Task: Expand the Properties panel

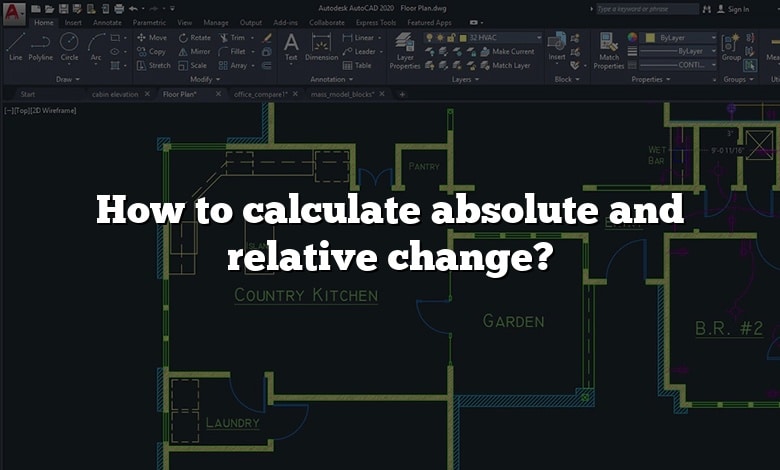Action: pyautogui.click(x=651, y=79)
